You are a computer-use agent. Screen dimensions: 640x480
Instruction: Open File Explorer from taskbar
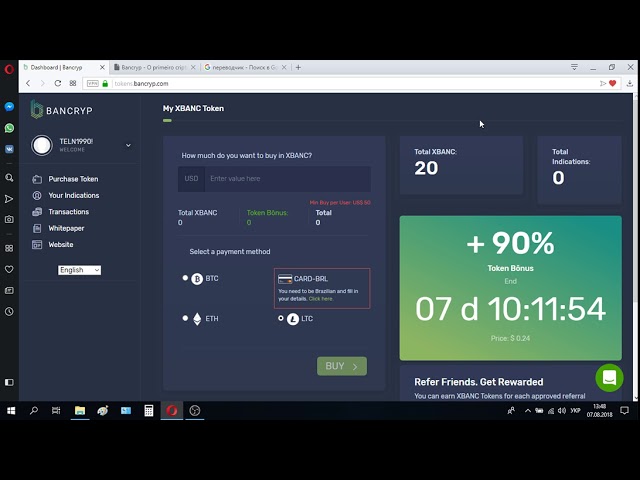point(80,411)
